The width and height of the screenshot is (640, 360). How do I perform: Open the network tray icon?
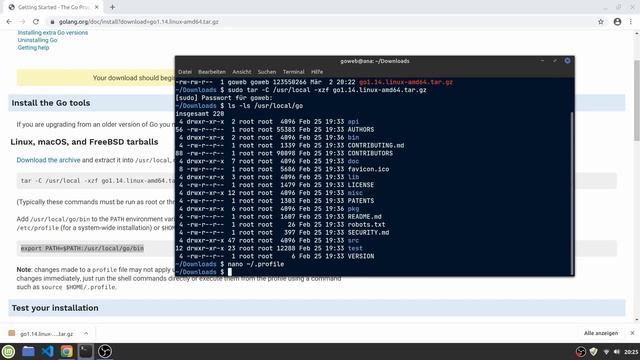click(x=606, y=352)
